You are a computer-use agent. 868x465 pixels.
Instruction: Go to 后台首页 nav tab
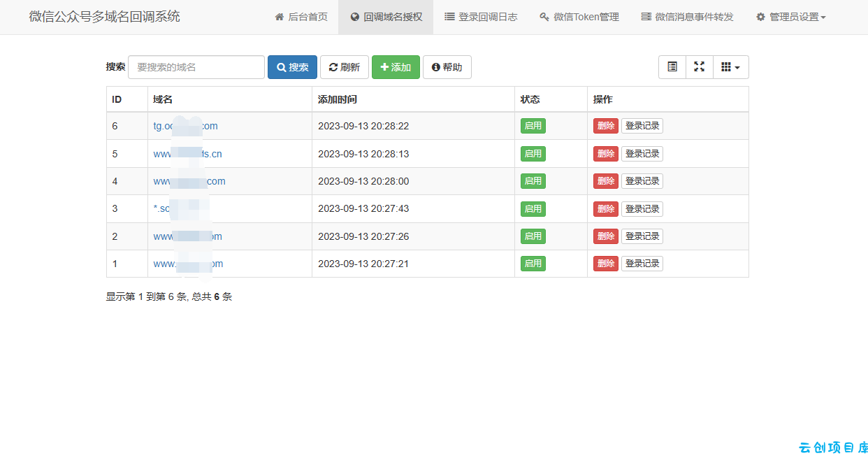(301, 17)
